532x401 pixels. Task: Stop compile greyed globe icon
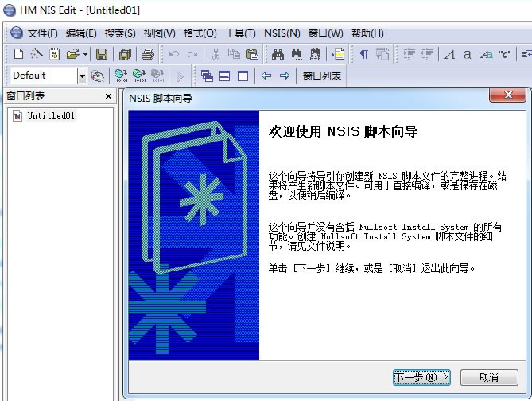157,76
